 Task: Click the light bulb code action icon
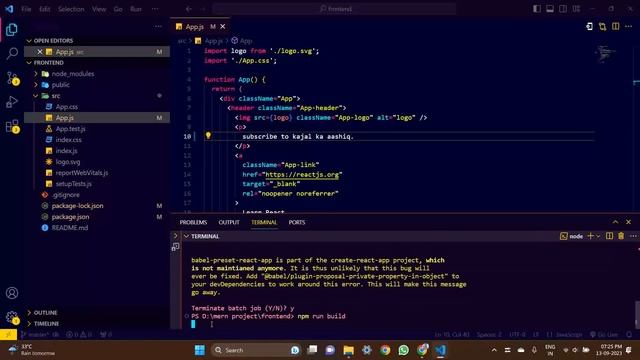(x=208, y=136)
